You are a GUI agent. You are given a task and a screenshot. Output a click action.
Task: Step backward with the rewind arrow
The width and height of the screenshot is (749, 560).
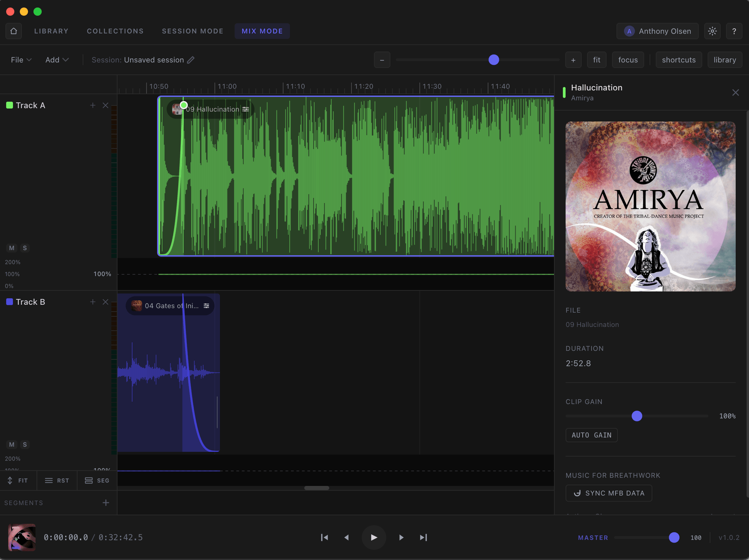tap(347, 537)
